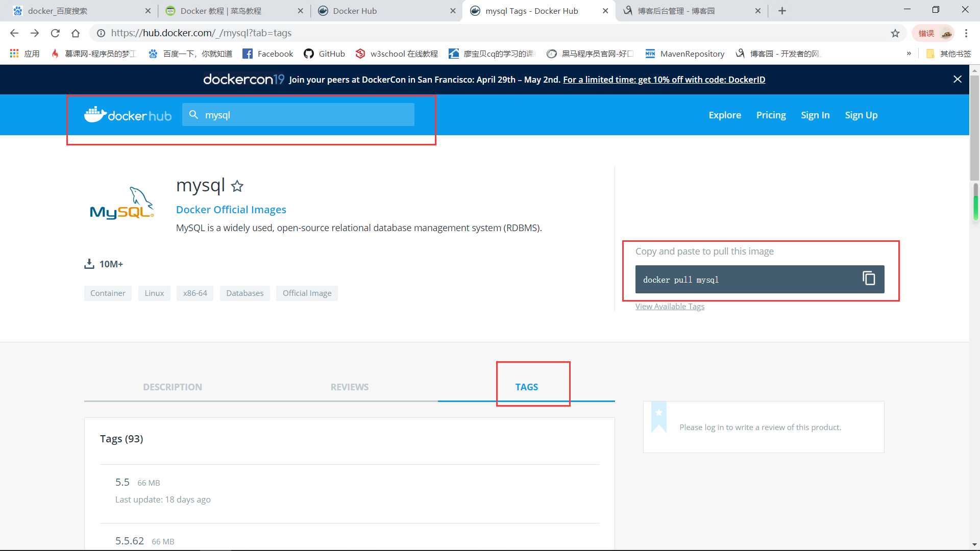
Task: Click the search magnifier icon
Action: 193,115
